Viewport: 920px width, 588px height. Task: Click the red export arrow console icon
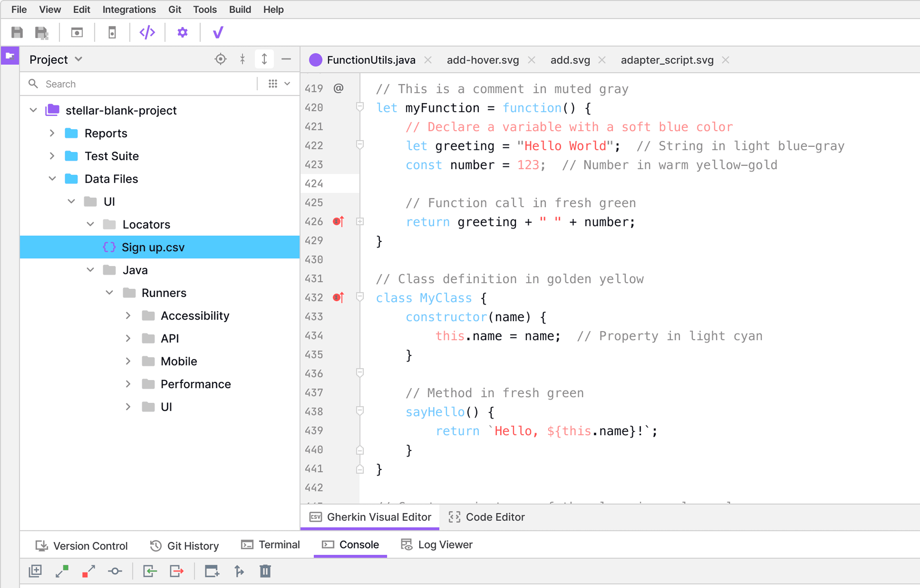177,571
